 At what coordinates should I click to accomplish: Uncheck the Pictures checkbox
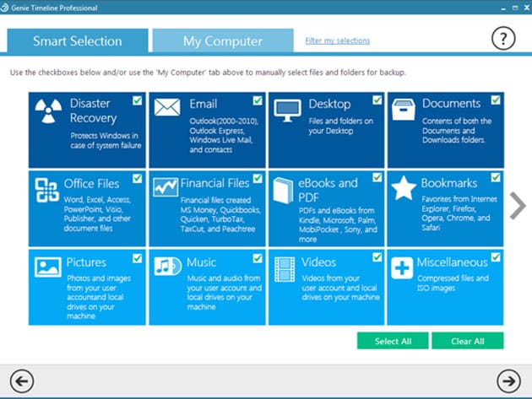point(137,257)
